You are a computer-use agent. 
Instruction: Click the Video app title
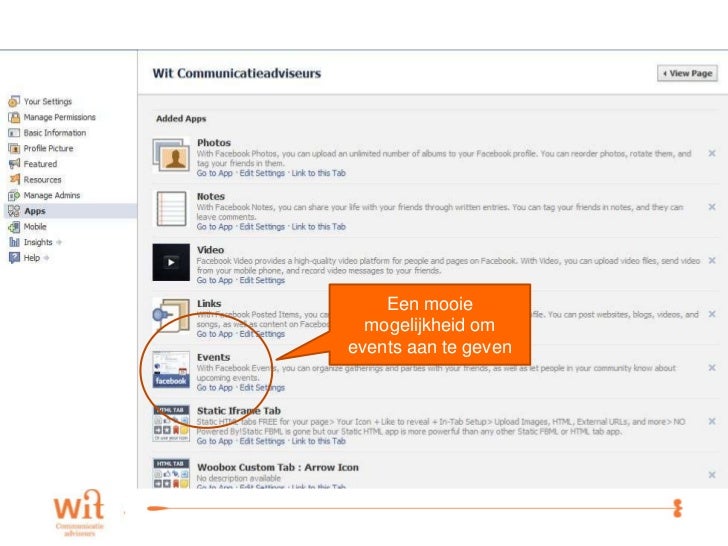(210, 250)
